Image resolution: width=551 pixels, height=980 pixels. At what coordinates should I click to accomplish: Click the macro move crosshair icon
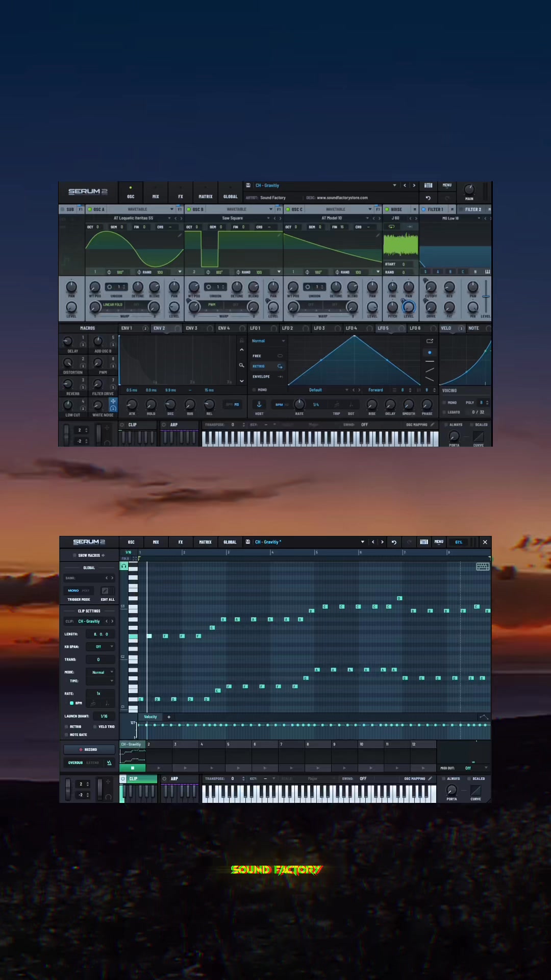113,401
